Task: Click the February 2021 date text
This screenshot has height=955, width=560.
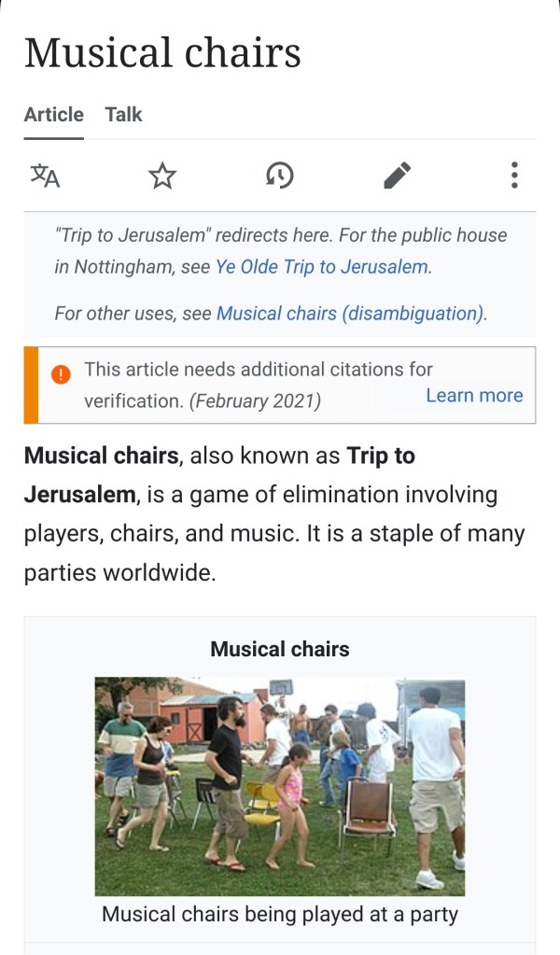Action: (x=255, y=401)
